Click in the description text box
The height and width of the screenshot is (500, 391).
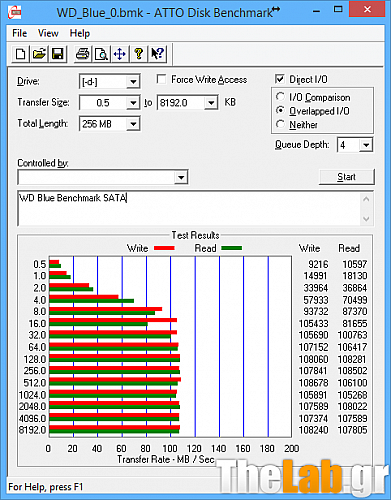[x=189, y=208]
